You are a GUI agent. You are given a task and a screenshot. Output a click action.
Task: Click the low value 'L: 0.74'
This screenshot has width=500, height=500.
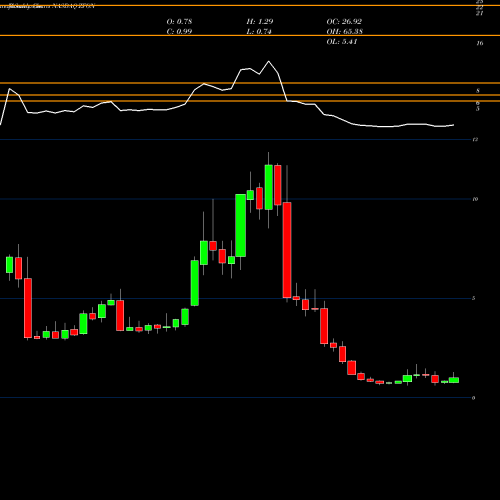point(259,31)
